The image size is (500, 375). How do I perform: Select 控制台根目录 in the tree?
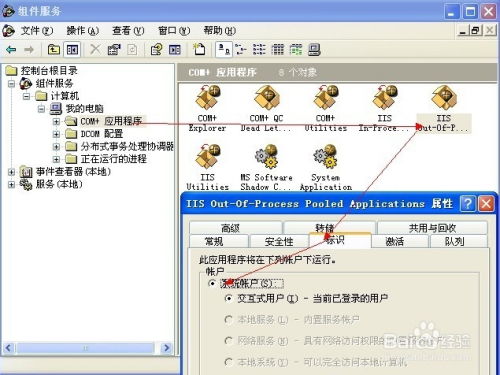click(49, 71)
